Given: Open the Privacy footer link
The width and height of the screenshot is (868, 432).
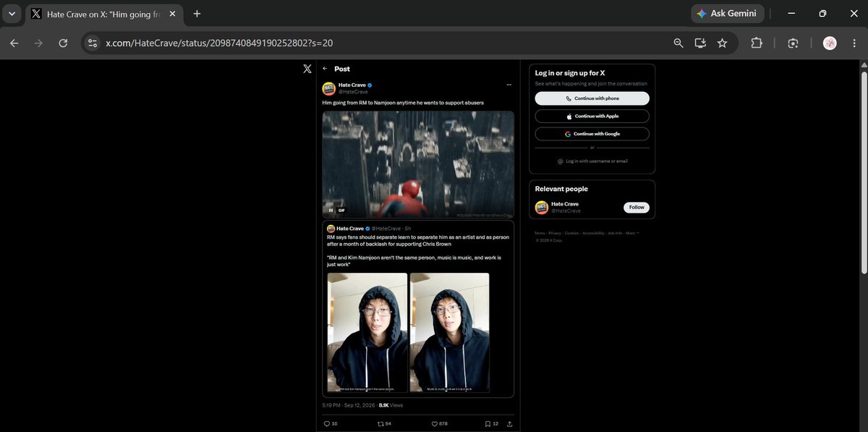Looking at the screenshot, I should 554,233.
